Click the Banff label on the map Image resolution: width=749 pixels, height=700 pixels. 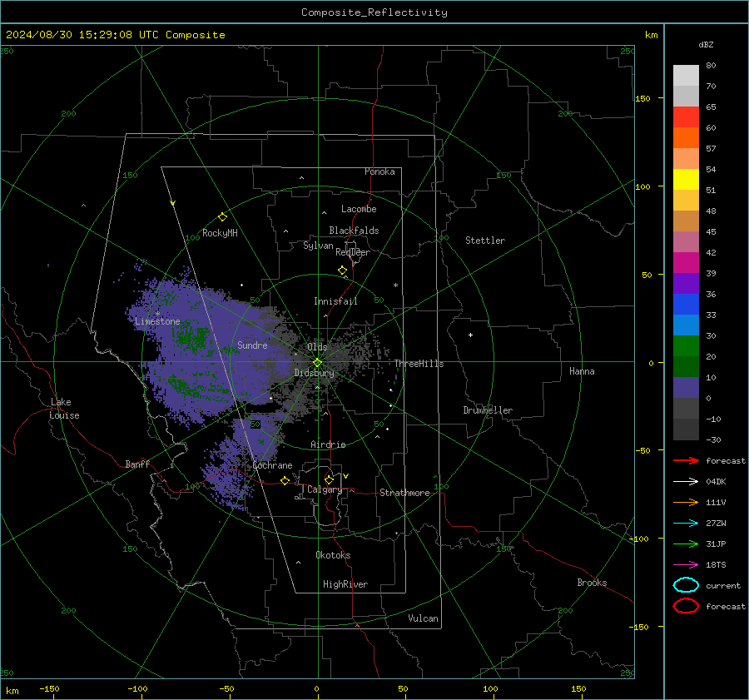pyautogui.click(x=137, y=464)
